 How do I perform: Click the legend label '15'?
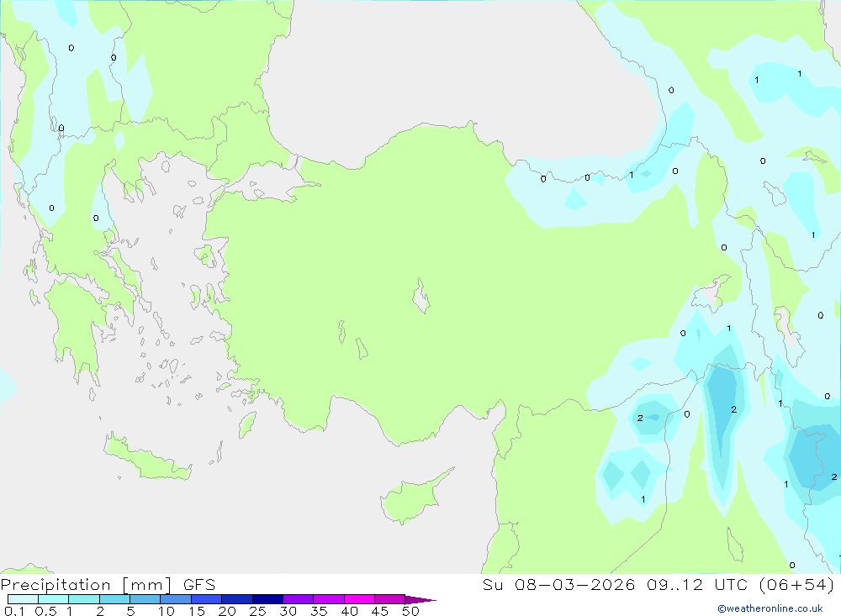[197, 611]
